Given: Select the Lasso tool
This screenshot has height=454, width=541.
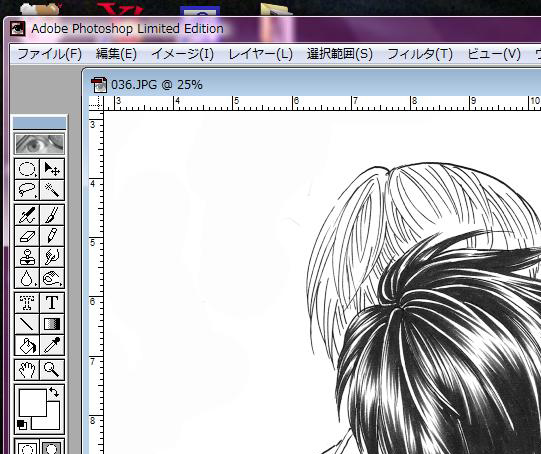Looking at the screenshot, I should coord(27,190).
